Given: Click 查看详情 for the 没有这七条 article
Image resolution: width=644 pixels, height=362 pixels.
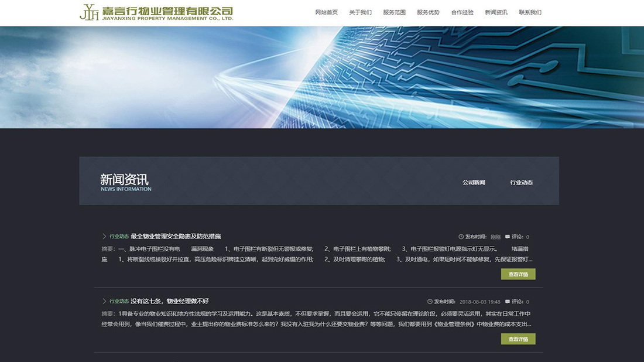Looking at the screenshot, I should click(518, 339).
